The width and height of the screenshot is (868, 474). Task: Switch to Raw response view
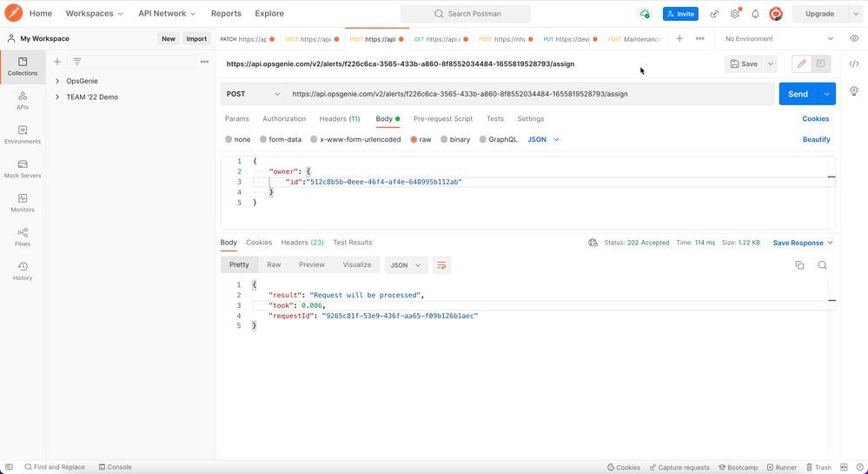coord(274,265)
